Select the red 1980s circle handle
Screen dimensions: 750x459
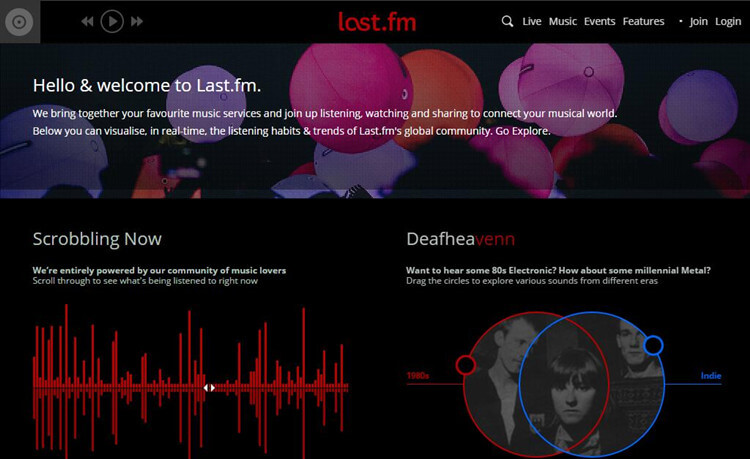pyautogui.click(x=465, y=365)
